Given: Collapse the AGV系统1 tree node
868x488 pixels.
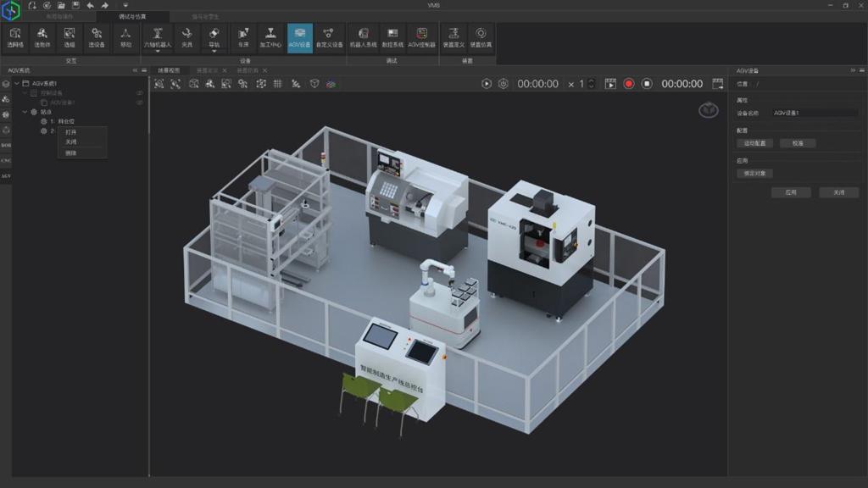Looking at the screenshot, I should 16,83.
